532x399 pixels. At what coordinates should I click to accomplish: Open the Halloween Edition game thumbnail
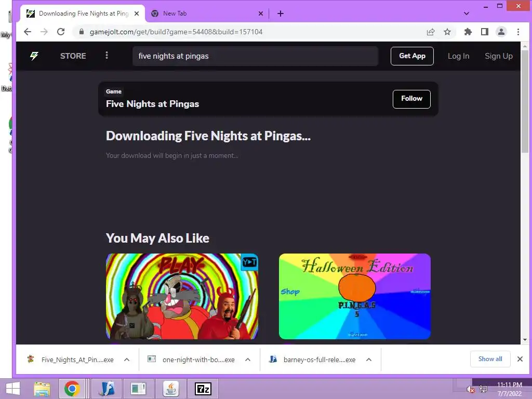pos(354,296)
